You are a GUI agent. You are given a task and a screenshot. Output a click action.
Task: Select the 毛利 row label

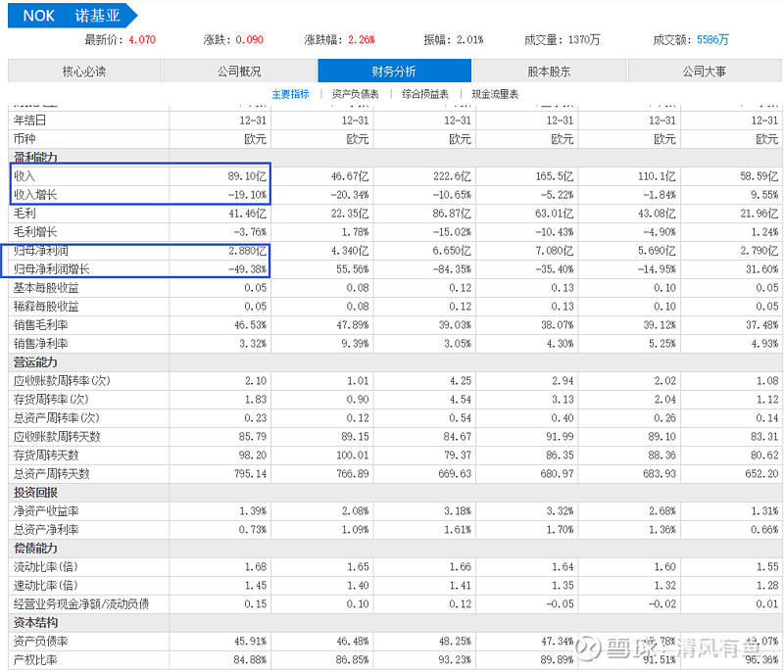pos(24,214)
